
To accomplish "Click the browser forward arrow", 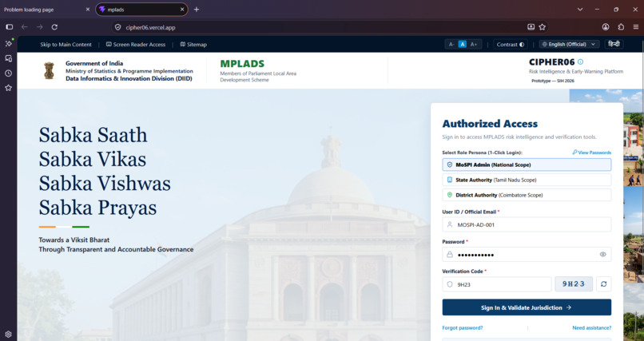I will tap(39, 27).
